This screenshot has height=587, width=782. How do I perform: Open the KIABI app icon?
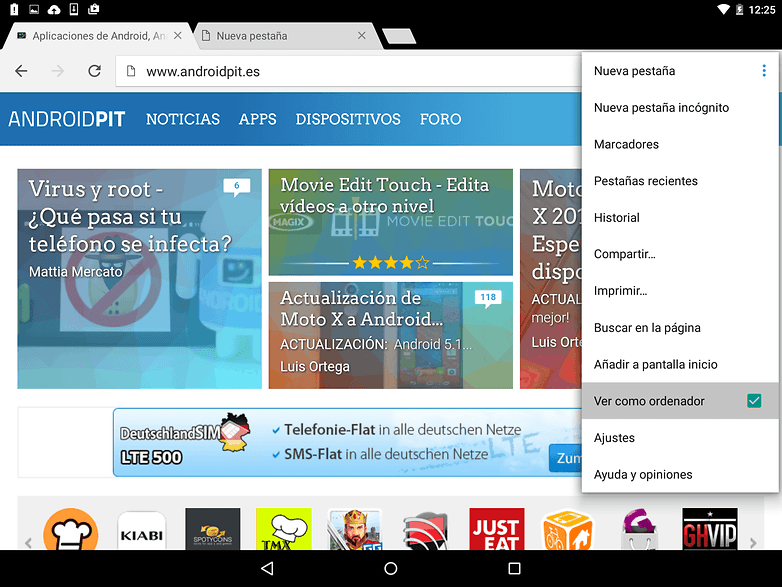142,531
